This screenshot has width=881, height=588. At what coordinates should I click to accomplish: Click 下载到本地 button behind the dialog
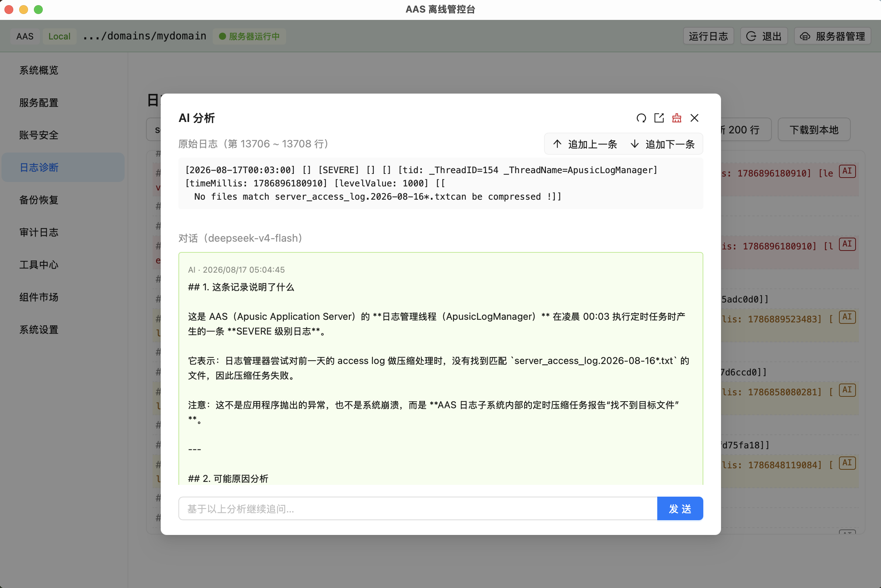point(814,130)
